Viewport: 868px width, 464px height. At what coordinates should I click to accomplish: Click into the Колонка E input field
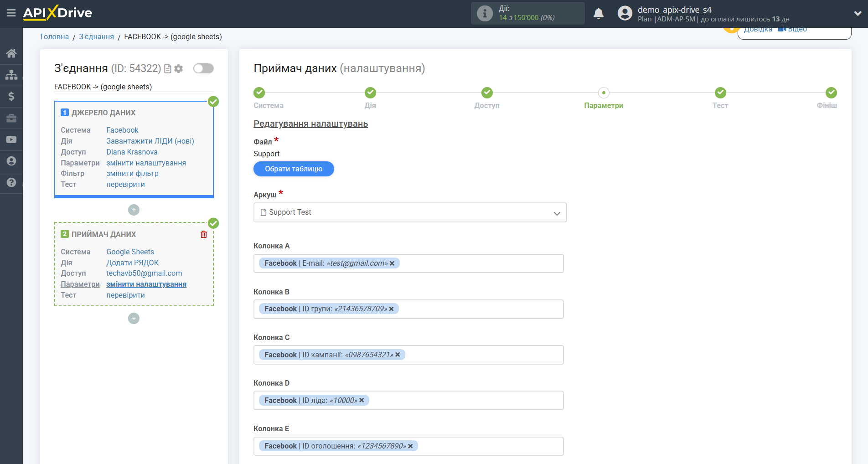(408, 446)
